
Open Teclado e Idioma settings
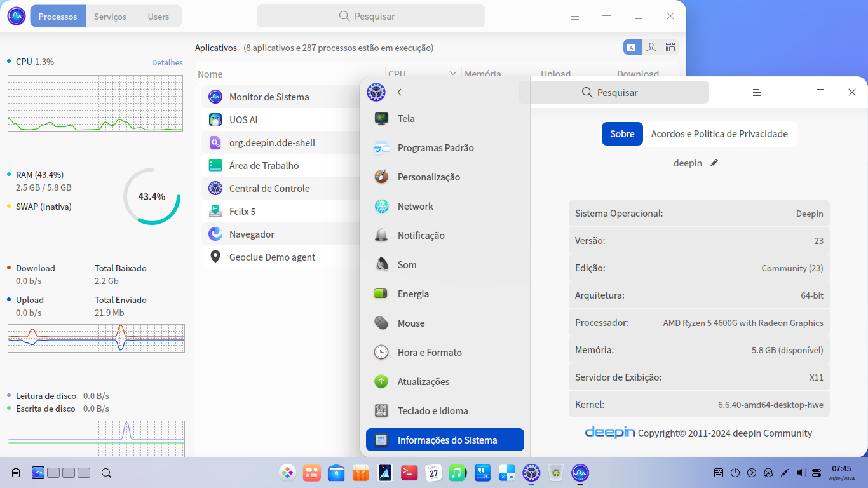pos(445,411)
